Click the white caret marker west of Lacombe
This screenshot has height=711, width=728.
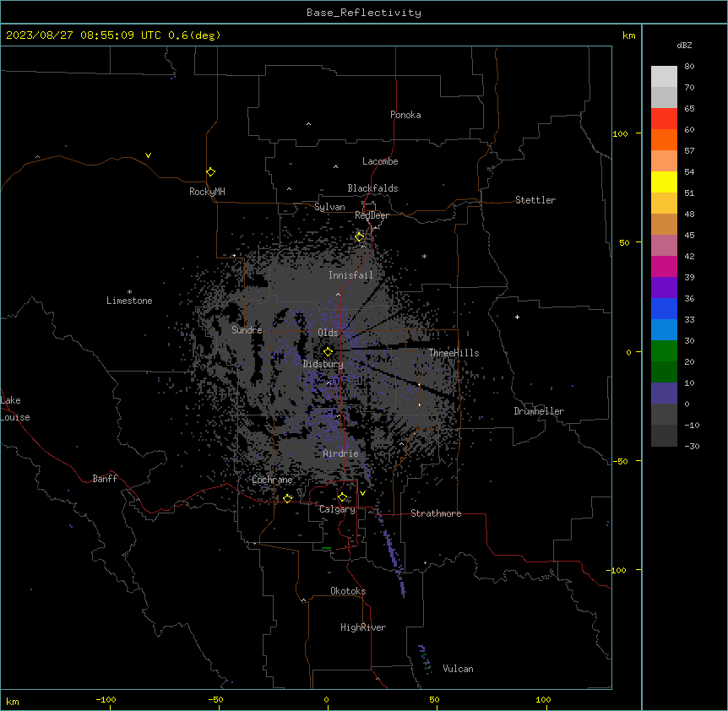point(335,166)
